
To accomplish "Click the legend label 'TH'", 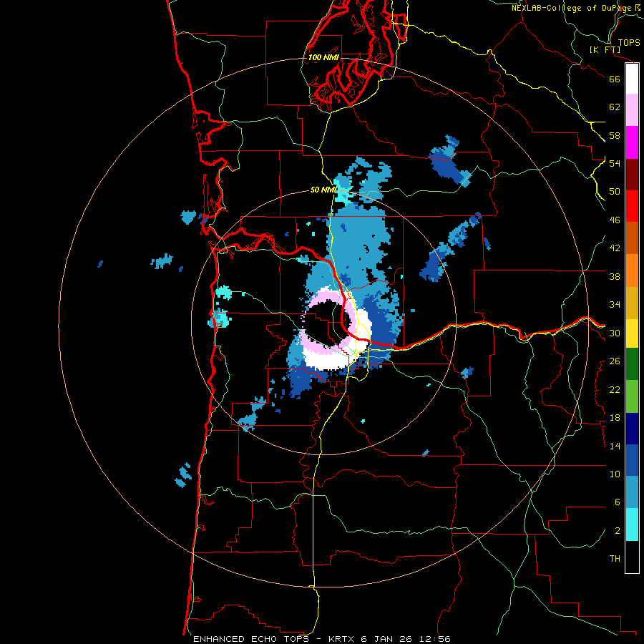I will pyautogui.click(x=615, y=559).
